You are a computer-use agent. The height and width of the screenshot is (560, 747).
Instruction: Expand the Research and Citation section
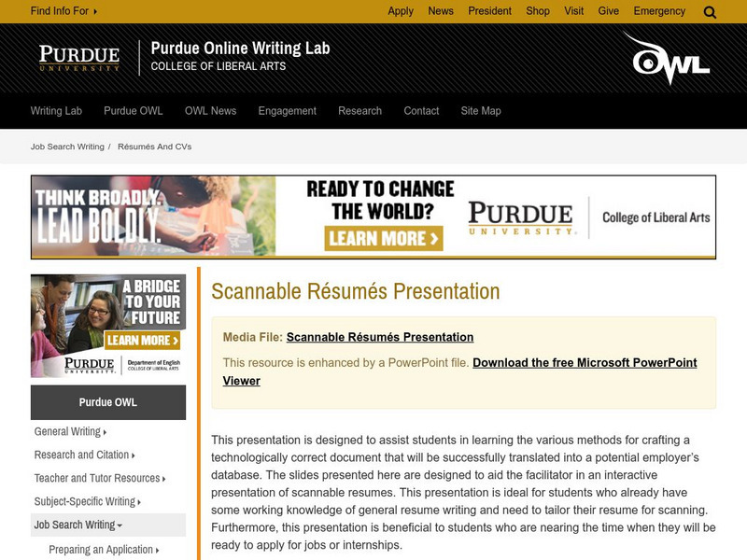[x=80, y=455]
